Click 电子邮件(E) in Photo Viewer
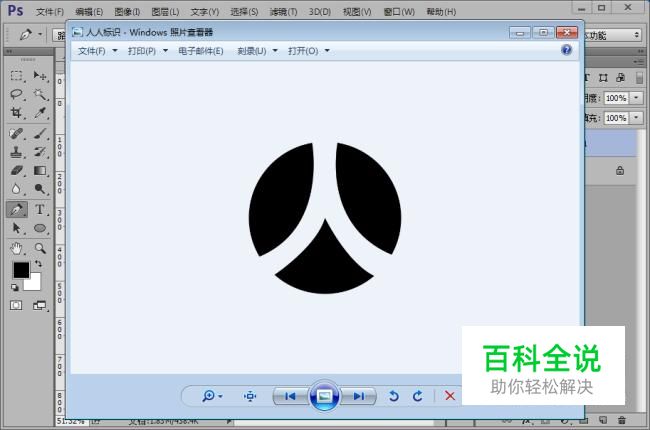Image resolution: width=650 pixels, height=430 pixels. click(x=201, y=51)
